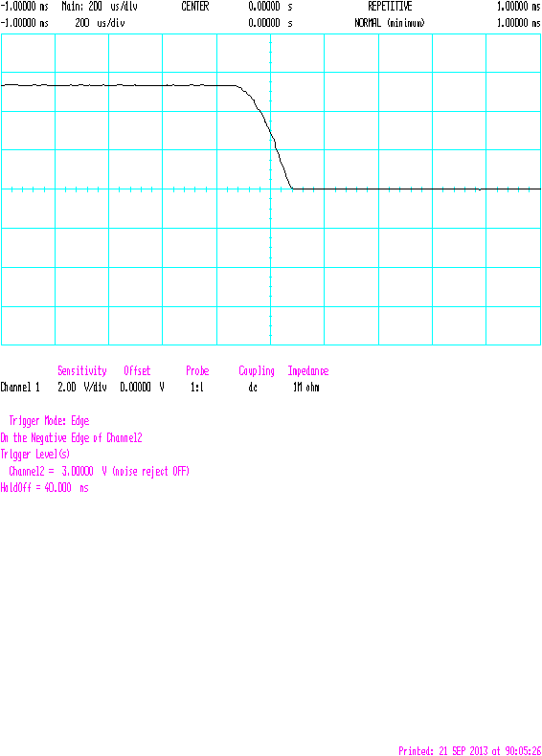542x756 pixels.
Task: Click the NORMAL (minimum) display mode text
Action: [390, 23]
